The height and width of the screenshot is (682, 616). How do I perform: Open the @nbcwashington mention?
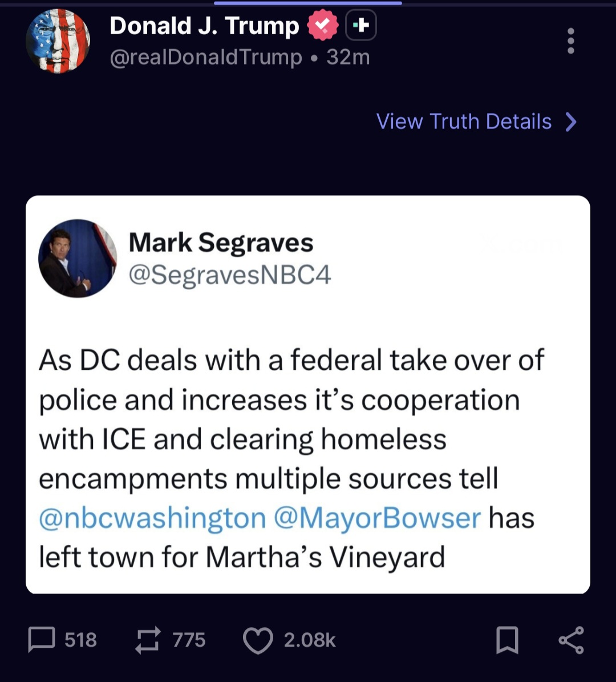152,518
